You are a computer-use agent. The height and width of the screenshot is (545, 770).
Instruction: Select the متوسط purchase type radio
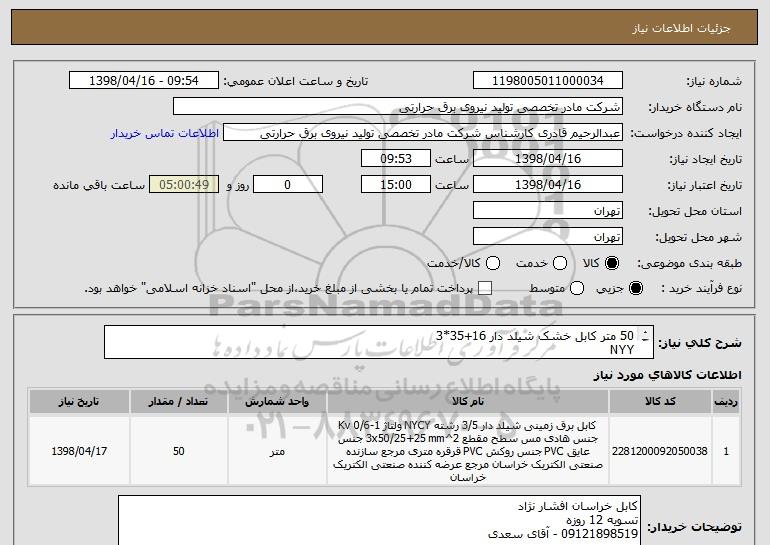pos(577,288)
